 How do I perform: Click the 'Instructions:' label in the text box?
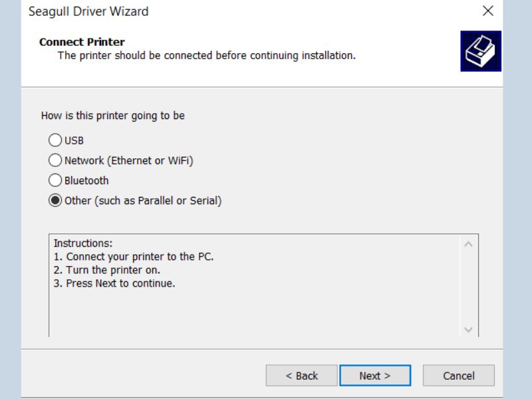(82, 243)
